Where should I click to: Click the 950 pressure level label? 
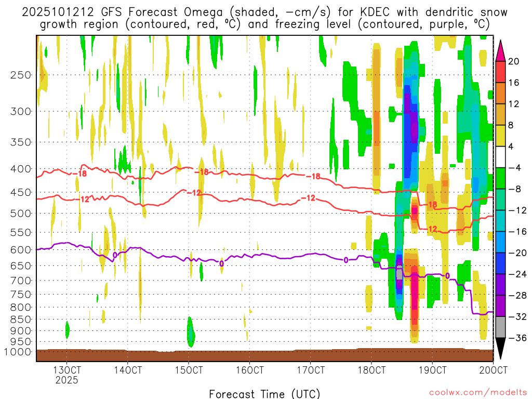coord(21,342)
